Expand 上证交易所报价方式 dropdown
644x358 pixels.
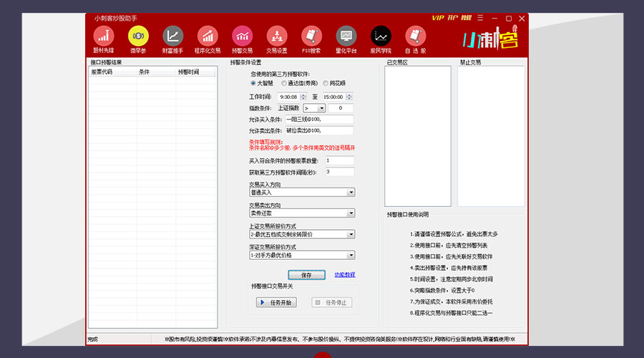302,234
